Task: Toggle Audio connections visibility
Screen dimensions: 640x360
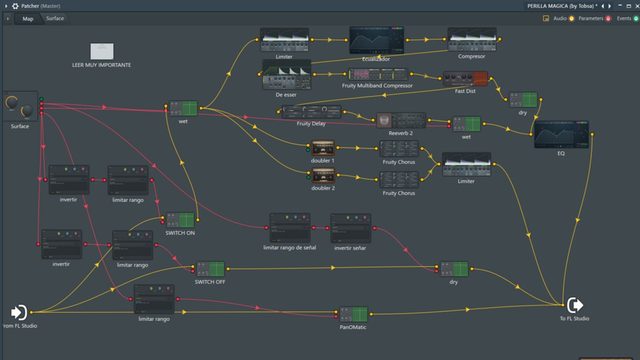Action: pyautogui.click(x=571, y=18)
